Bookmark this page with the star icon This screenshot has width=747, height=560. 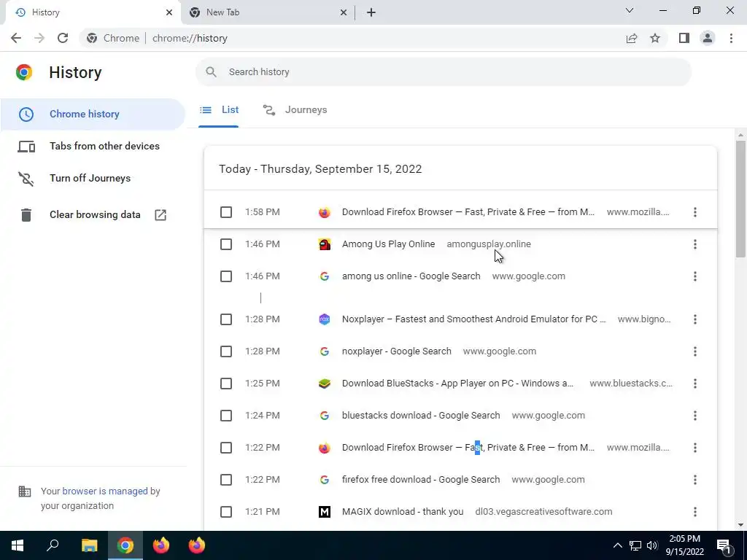(x=655, y=38)
